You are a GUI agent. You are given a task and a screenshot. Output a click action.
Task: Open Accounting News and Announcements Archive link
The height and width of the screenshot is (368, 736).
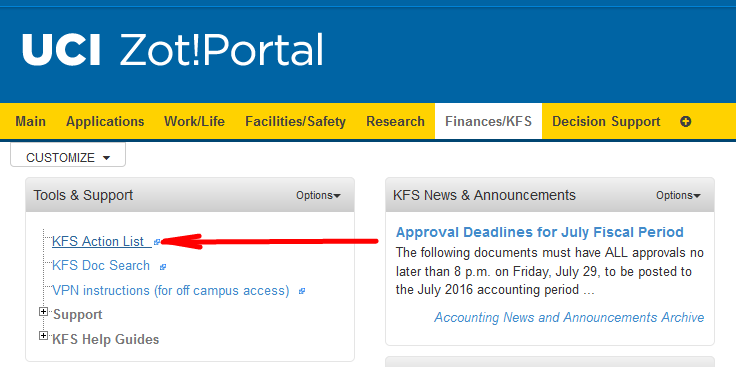(x=569, y=317)
